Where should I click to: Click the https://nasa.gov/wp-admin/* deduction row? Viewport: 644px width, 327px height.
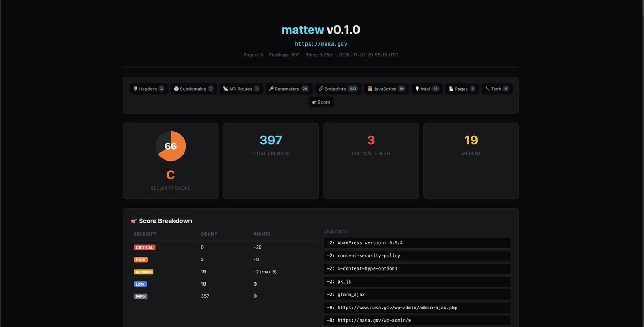click(417, 321)
